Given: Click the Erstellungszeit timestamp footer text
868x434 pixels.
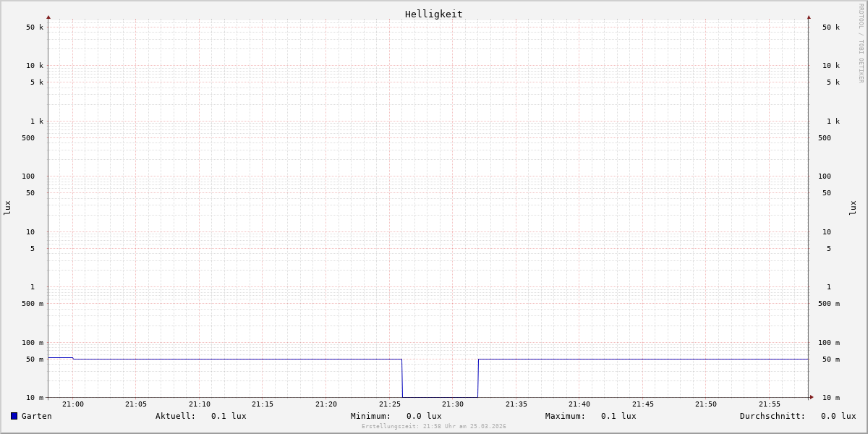Looking at the screenshot, I should [x=434, y=426].
